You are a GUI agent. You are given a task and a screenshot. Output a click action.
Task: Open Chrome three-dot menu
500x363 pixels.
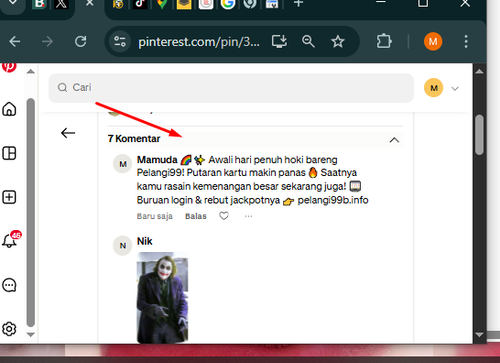coord(466,42)
